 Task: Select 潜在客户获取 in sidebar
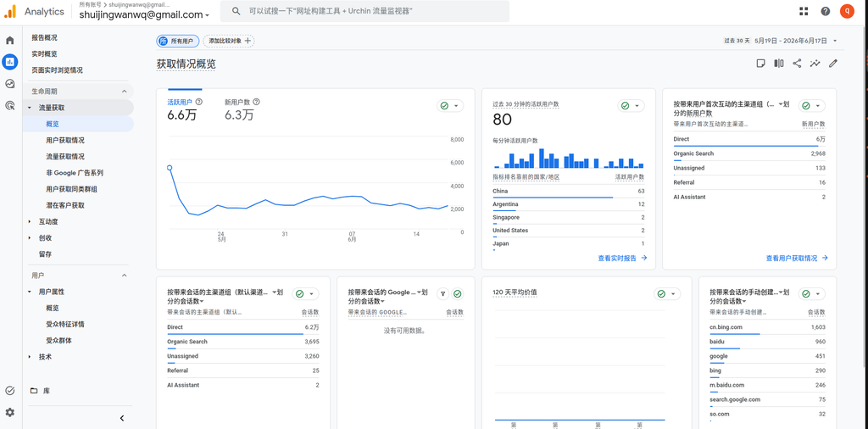point(65,205)
